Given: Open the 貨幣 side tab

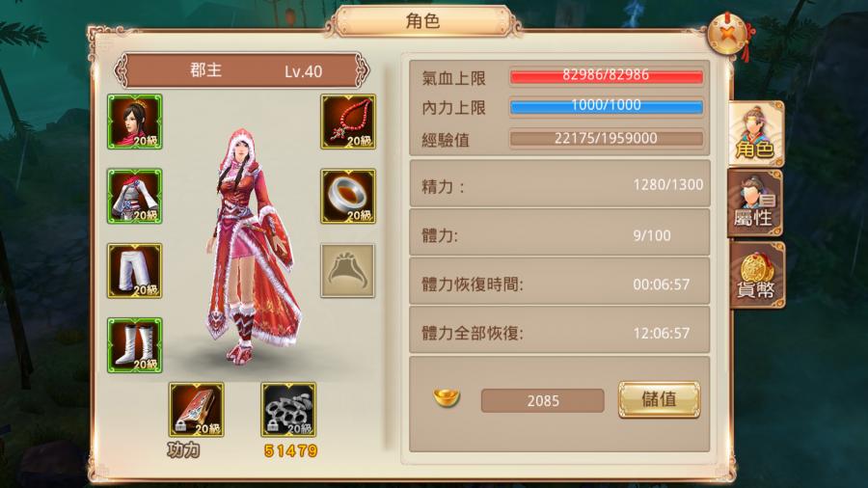Looking at the screenshot, I should (x=757, y=275).
